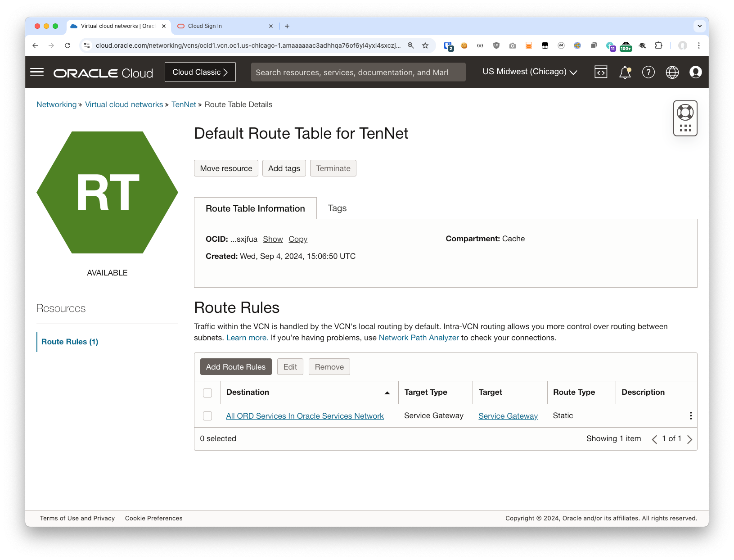Open the Network Path Analyzer link
Image resolution: width=734 pixels, height=560 pixels.
(419, 337)
